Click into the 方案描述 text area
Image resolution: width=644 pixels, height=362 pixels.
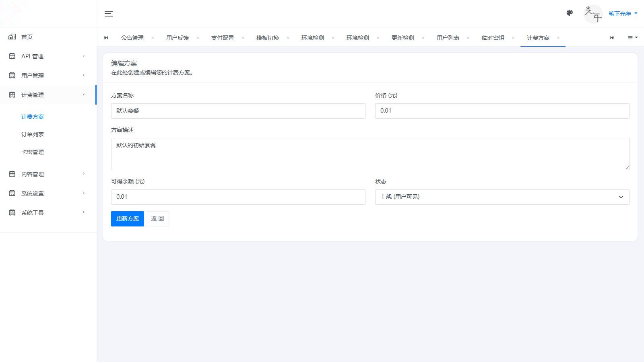point(369,154)
